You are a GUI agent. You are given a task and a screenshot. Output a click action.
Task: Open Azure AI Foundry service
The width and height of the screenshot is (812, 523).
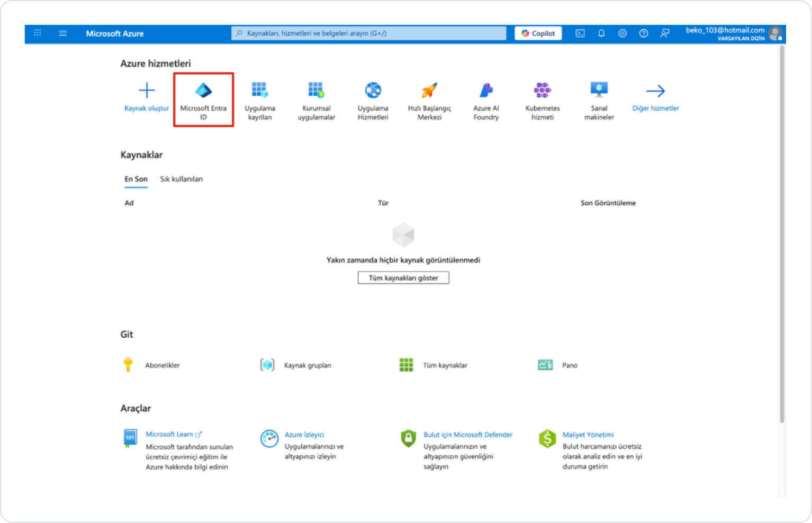point(486,101)
